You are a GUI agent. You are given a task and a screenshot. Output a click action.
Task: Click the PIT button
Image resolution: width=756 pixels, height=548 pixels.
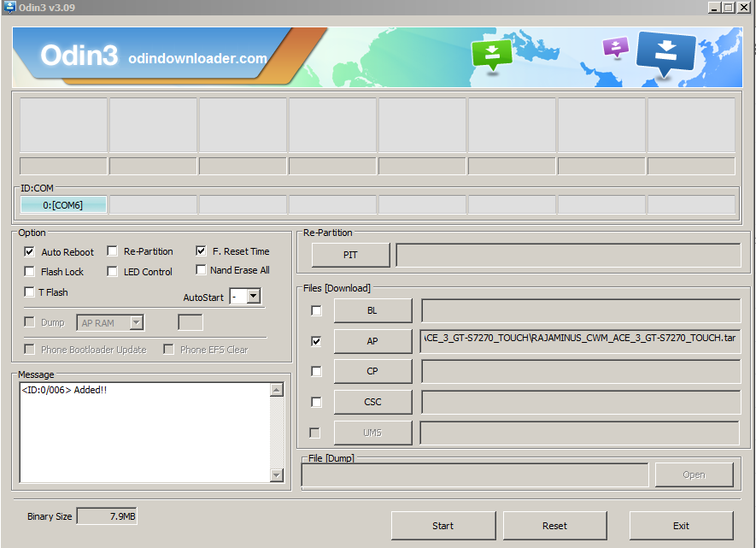tap(350, 255)
